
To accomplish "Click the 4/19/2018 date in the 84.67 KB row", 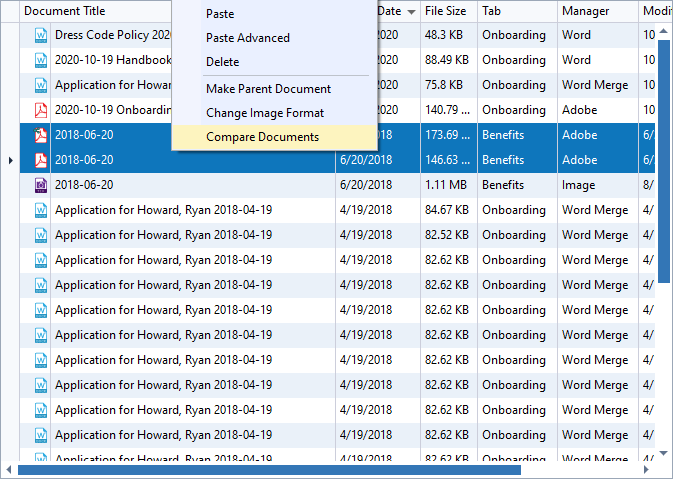I will pos(366,210).
